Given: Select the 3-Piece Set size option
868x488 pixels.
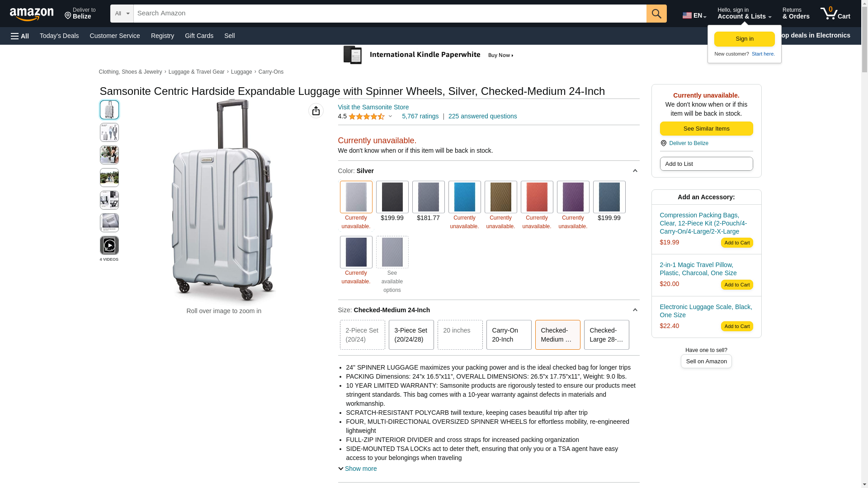Looking at the screenshot, I should 411,335.
